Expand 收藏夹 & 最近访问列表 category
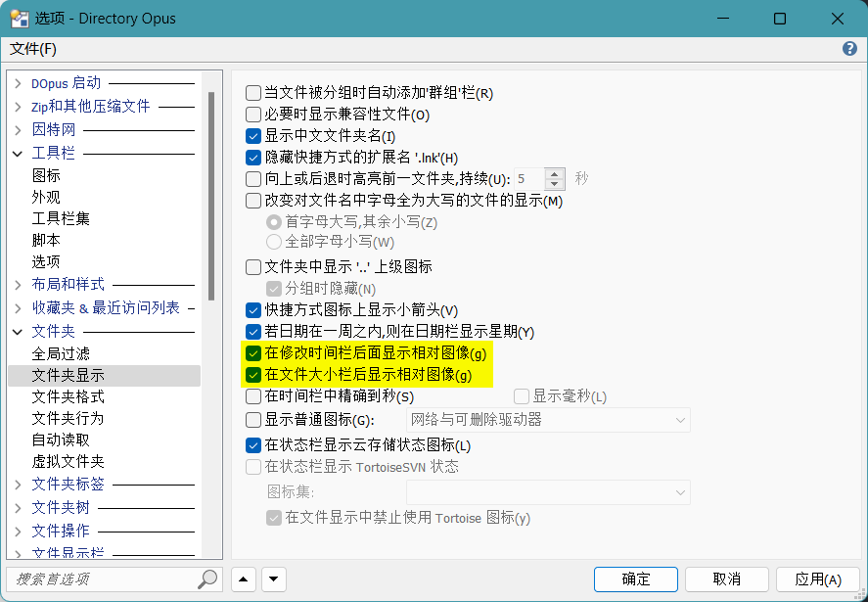Screen dimensions: 868x602 18,308
